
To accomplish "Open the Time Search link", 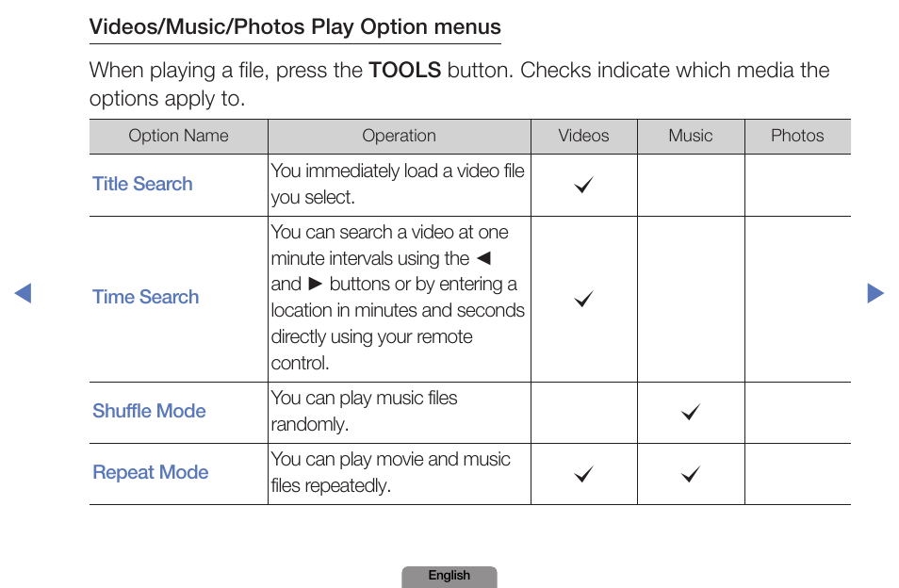I will coord(146,297).
